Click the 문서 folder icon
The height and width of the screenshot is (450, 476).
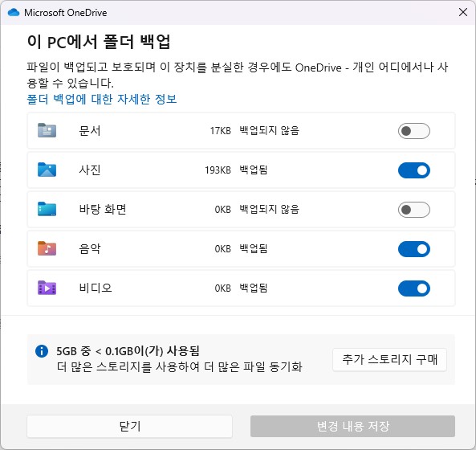click(x=47, y=130)
